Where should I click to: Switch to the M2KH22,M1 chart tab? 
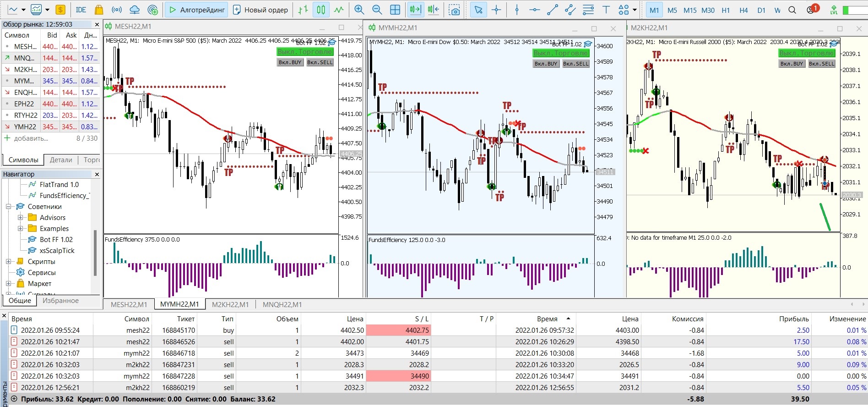[x=230, y=304]
